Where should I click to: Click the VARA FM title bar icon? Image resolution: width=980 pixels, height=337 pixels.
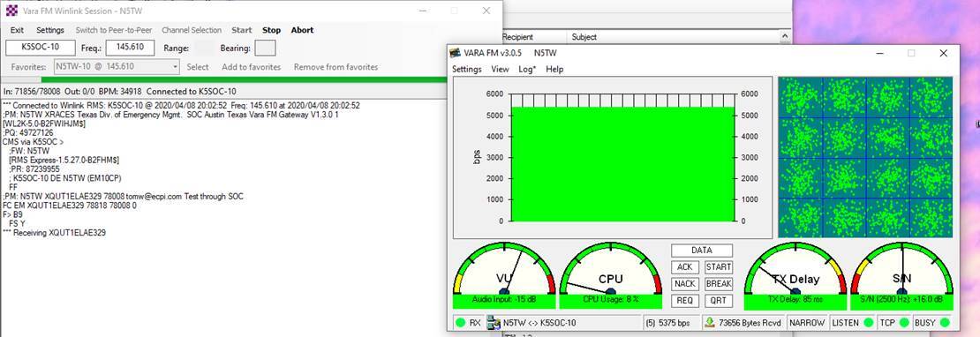455,53
